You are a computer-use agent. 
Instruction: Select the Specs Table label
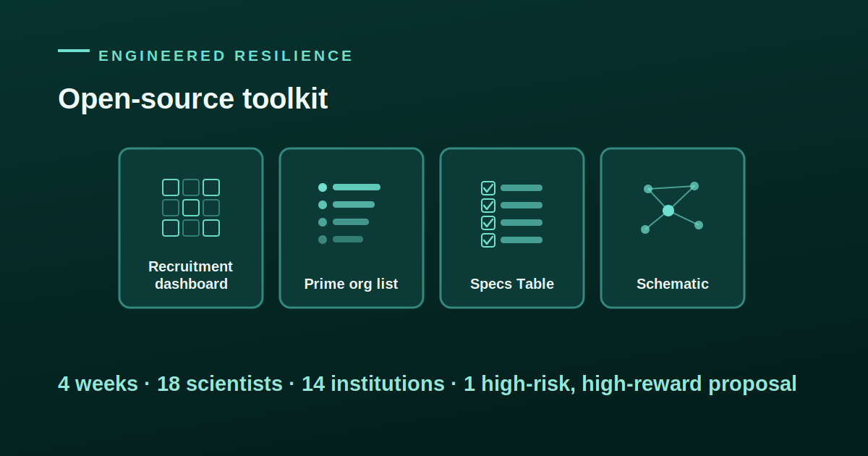(x=512, y=284)
